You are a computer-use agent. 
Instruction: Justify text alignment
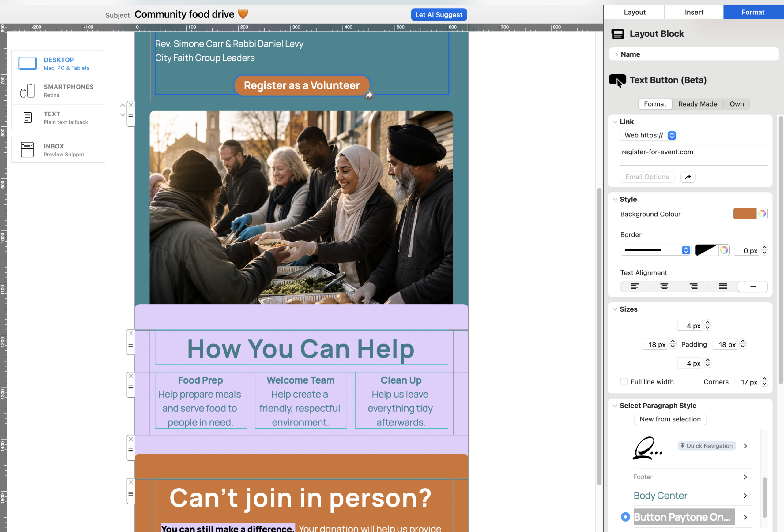tap(723, 287)
